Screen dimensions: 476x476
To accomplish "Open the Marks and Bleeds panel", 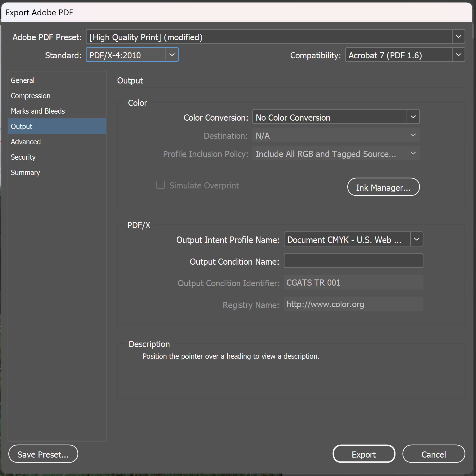I will coord(38,111).
